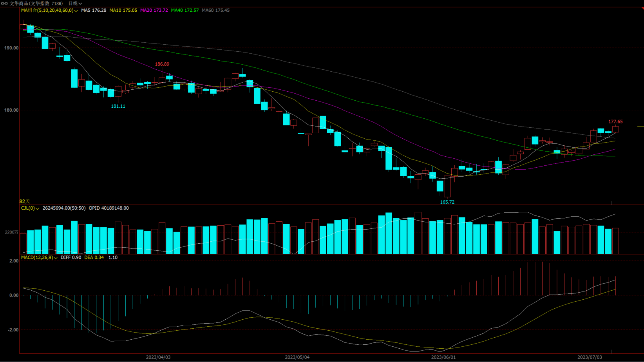Click the 181.11 low price label

[x=118, y=106]
